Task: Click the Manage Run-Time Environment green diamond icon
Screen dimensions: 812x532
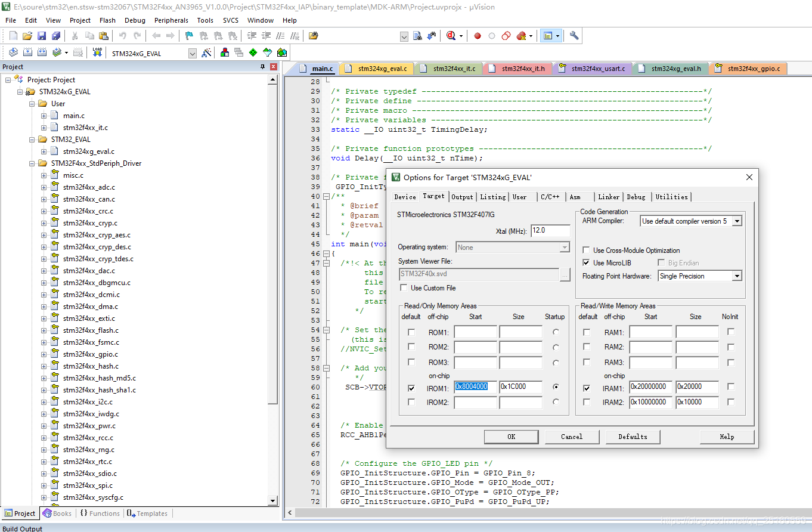Action: pos(253,53)
